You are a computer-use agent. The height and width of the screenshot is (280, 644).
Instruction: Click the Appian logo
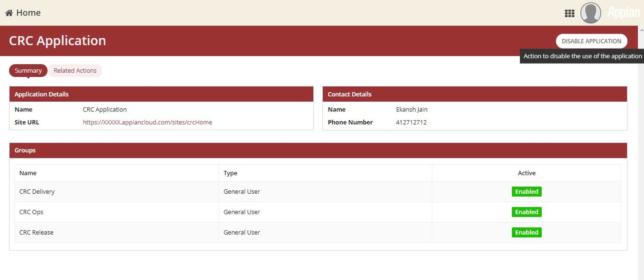point(624,13)
